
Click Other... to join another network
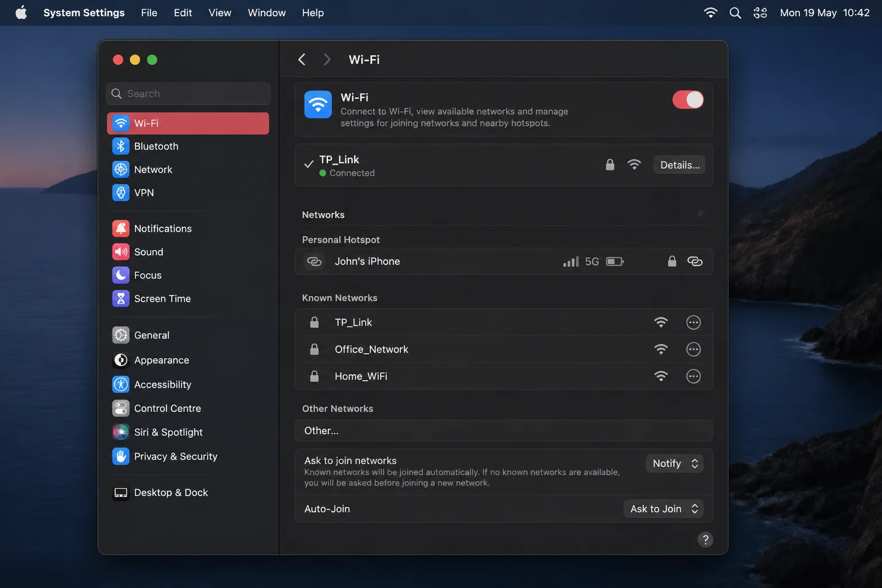[504, 431]
